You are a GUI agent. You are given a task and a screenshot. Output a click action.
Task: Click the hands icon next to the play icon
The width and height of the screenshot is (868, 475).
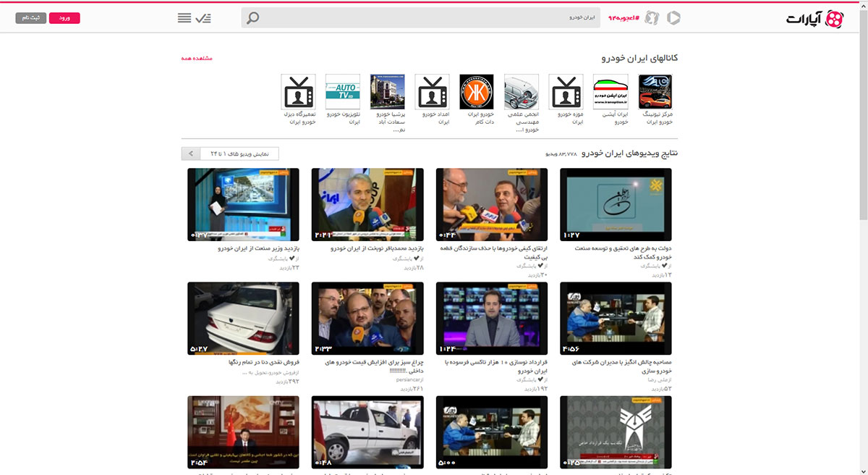(652, 17)
